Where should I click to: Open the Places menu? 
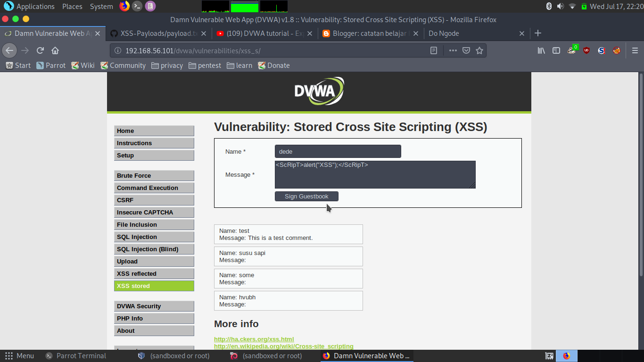coord(72,6)
